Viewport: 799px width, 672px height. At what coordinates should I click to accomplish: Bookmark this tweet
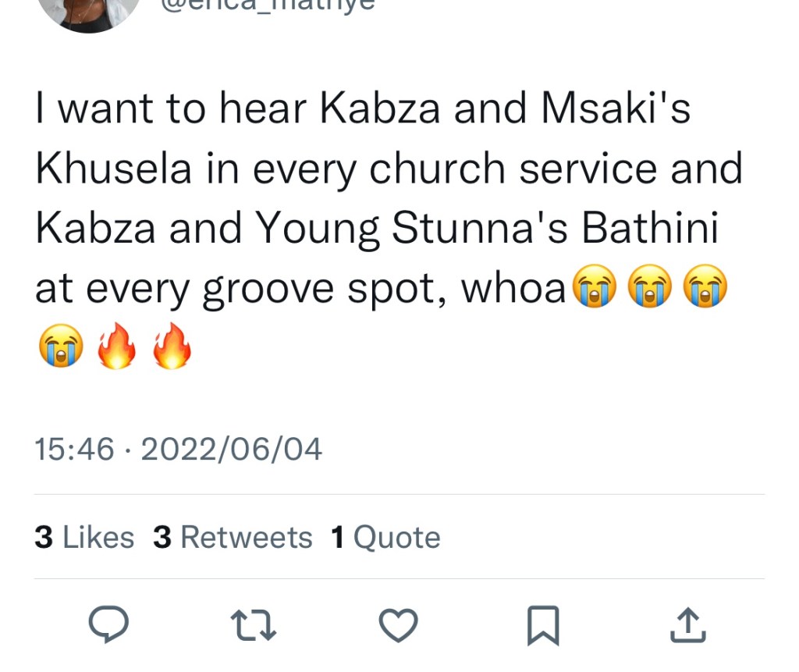click(x=543, y=625)
